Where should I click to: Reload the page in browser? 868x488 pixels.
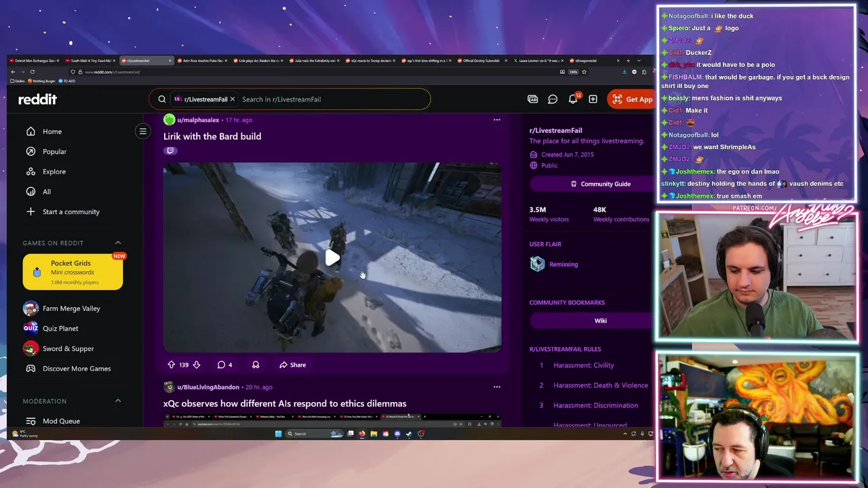click(33, 72)
